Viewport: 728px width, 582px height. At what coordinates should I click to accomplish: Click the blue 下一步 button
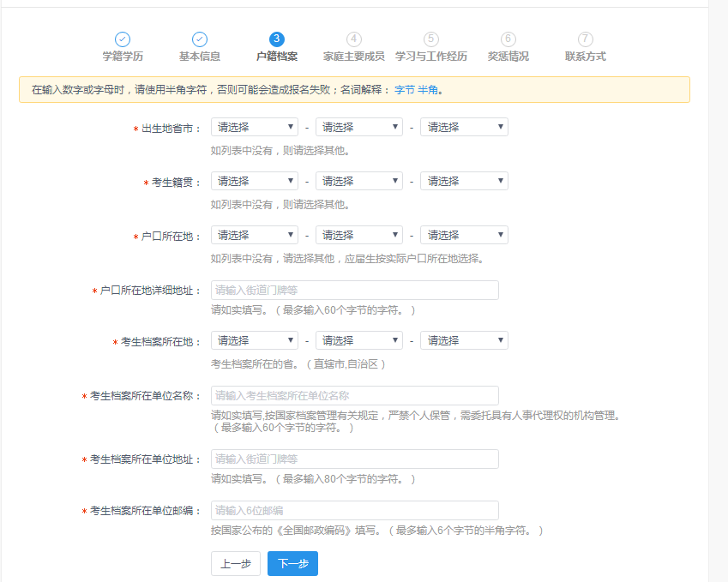(292, 563)
